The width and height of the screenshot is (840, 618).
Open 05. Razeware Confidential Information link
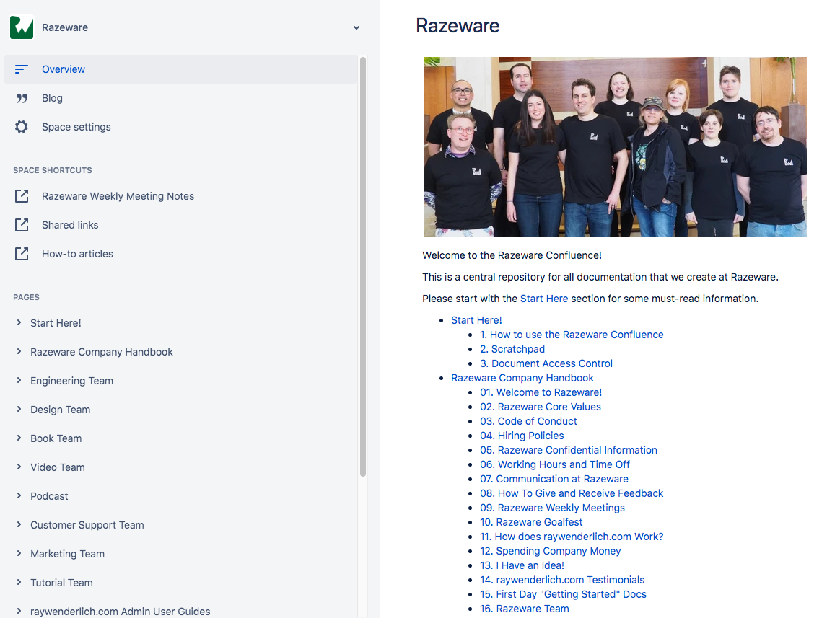569,450
